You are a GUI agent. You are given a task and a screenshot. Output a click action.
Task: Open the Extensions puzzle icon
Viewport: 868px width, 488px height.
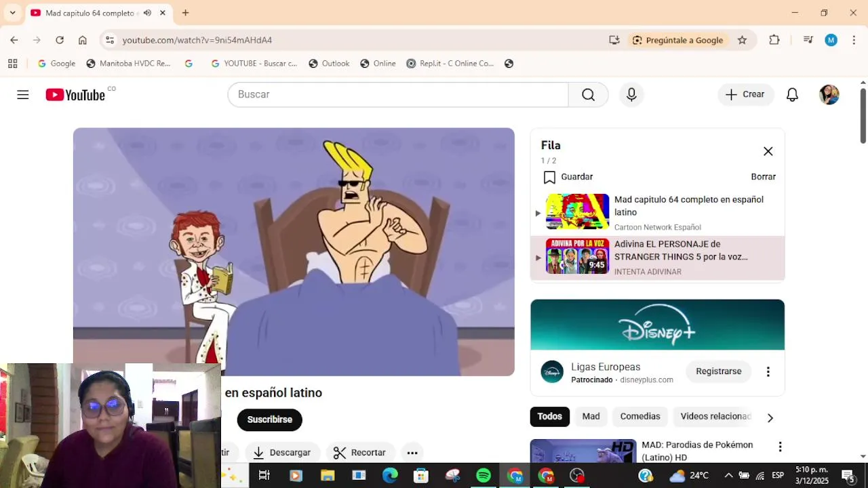click(x=774, y=40)
